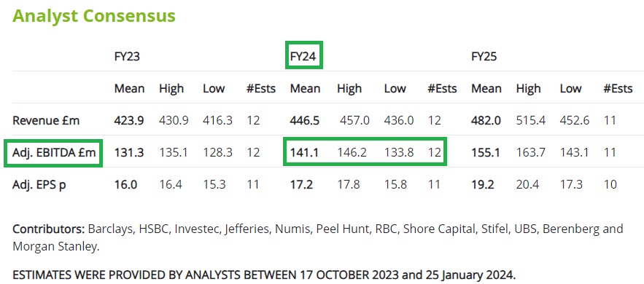The width and height of the screenshot is (644, 284).
Task: Click the Adj. EPS p row label
Action: coord(39,185)
